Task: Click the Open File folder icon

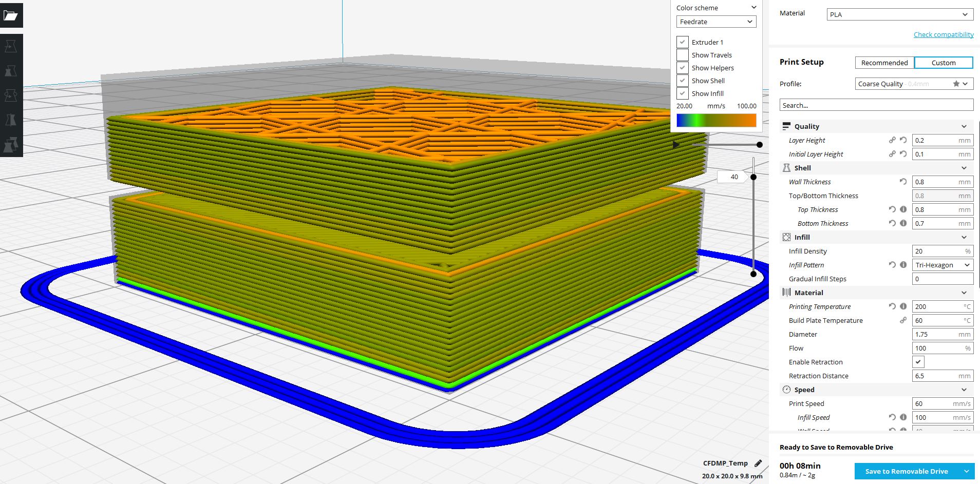Action: click(11, 15)
